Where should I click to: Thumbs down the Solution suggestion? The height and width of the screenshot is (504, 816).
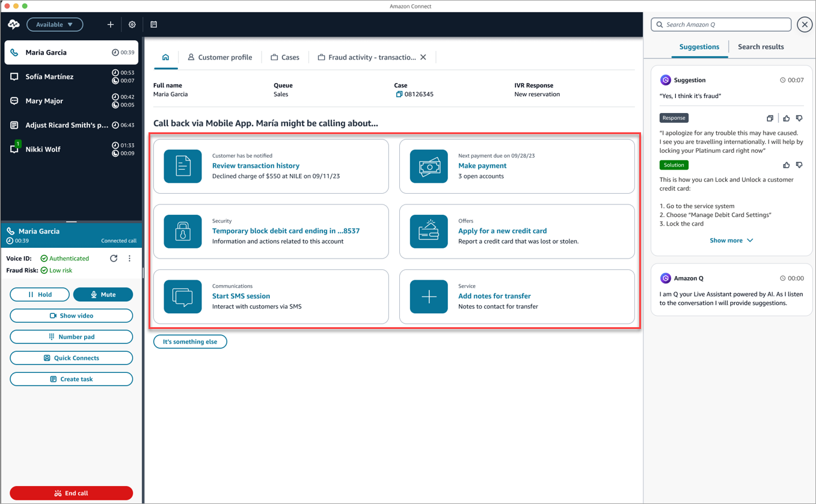[799, 165]
